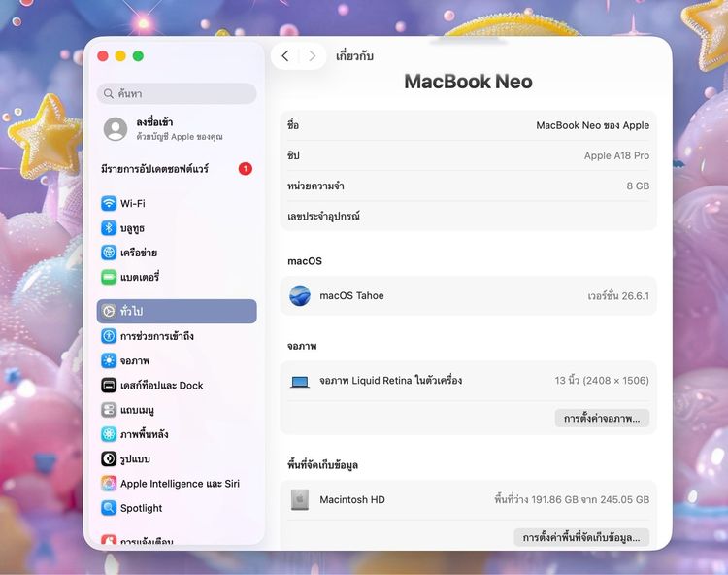Click the MacBook Neo title heading
The image size is (728, 575).
click(468, 82)
